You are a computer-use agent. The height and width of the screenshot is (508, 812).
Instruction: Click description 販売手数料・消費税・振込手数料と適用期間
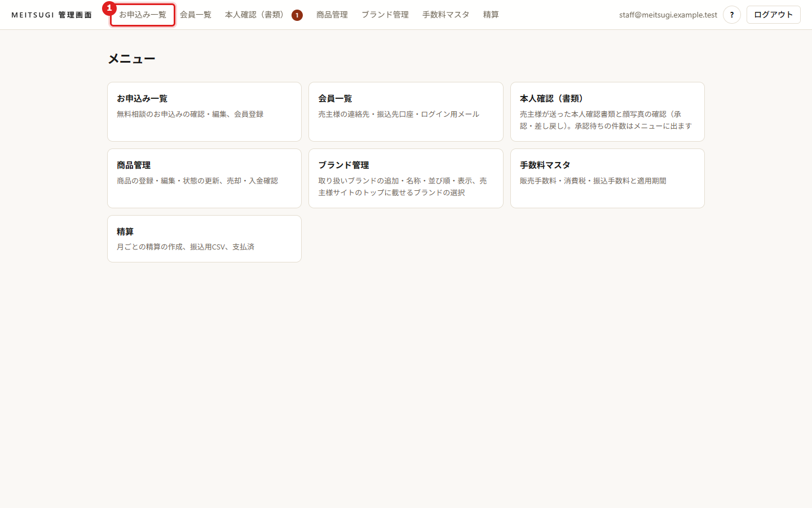coord(593,181)
